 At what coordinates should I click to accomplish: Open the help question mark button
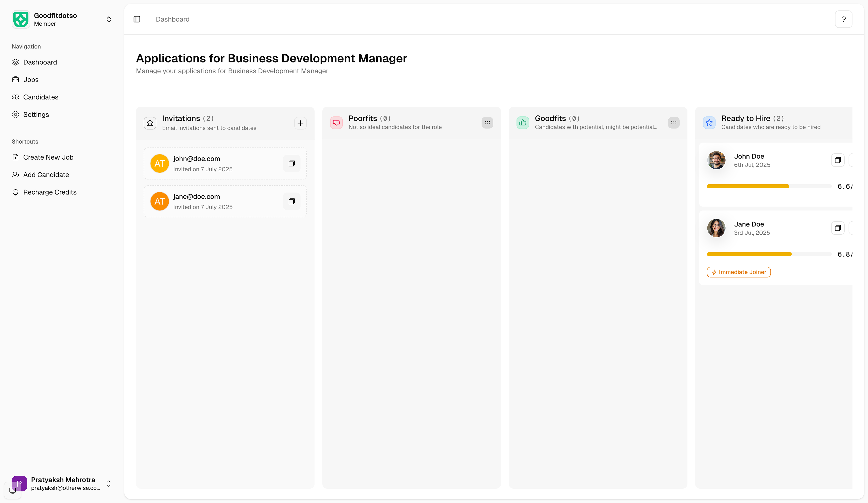coord(843,19)
